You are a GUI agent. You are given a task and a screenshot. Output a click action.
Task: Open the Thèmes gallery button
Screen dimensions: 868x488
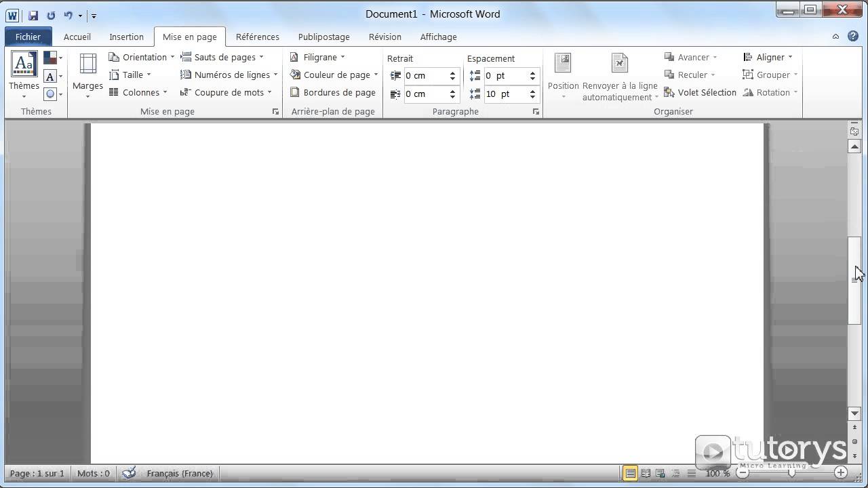24,75
